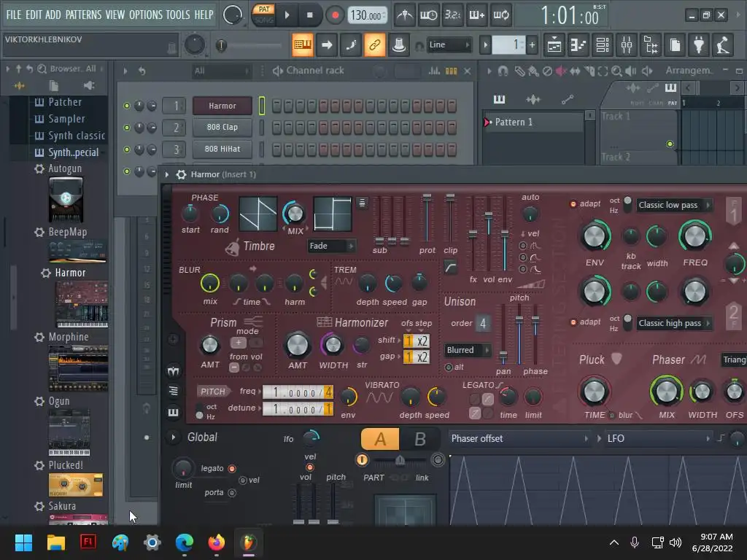Select the Harmor channel button
Screen dimensions: 747x560
(x=222, y=106)
